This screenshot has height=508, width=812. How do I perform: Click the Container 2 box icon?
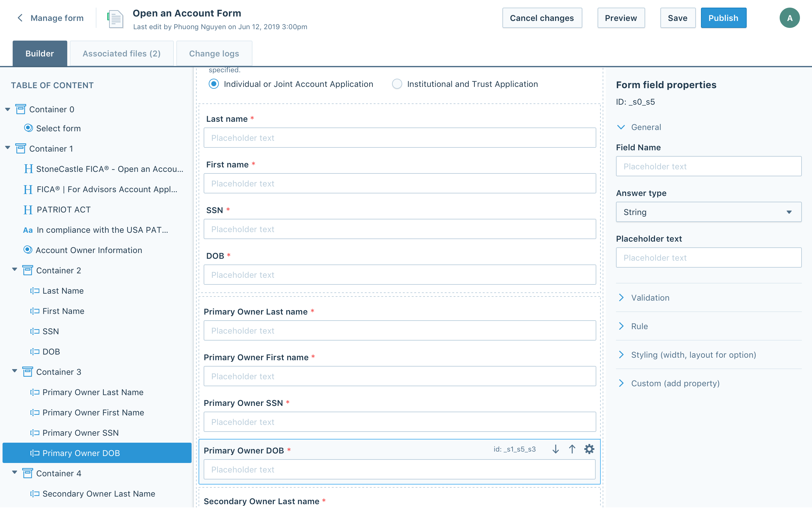tap(28, 270)
